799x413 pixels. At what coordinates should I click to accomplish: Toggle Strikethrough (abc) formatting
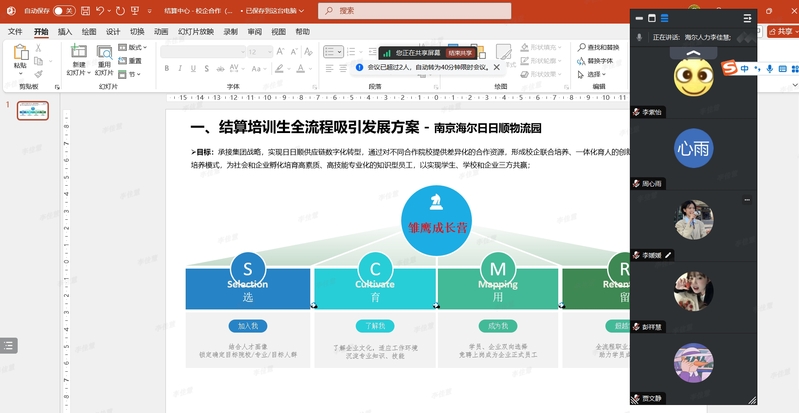220,68
